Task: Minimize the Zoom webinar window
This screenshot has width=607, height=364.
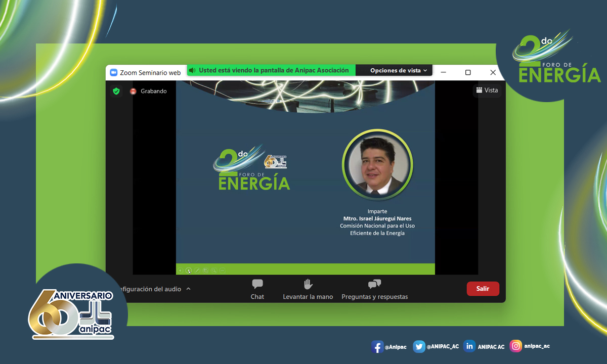Action: tap(444, 72)
